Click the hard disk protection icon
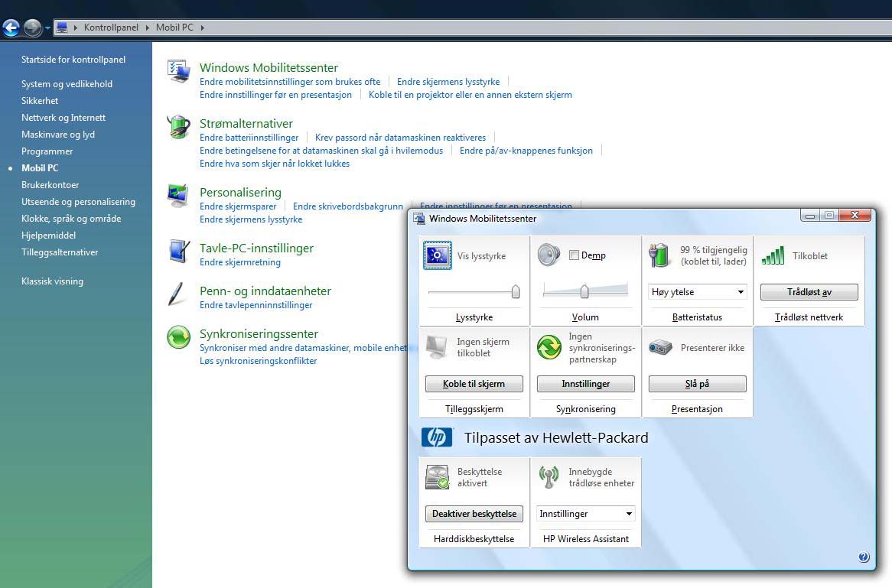Image resolution: width=892 pixels, height=588 pixels. pos(437,477)
